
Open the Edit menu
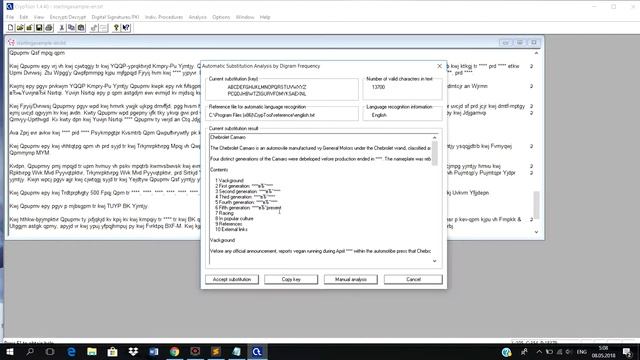[x=24, y=17]
